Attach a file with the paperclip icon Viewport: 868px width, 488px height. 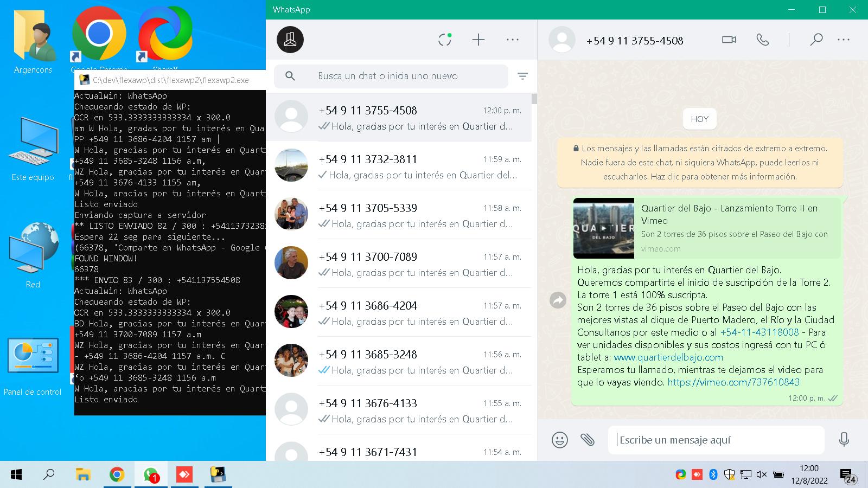pos(588,439)
